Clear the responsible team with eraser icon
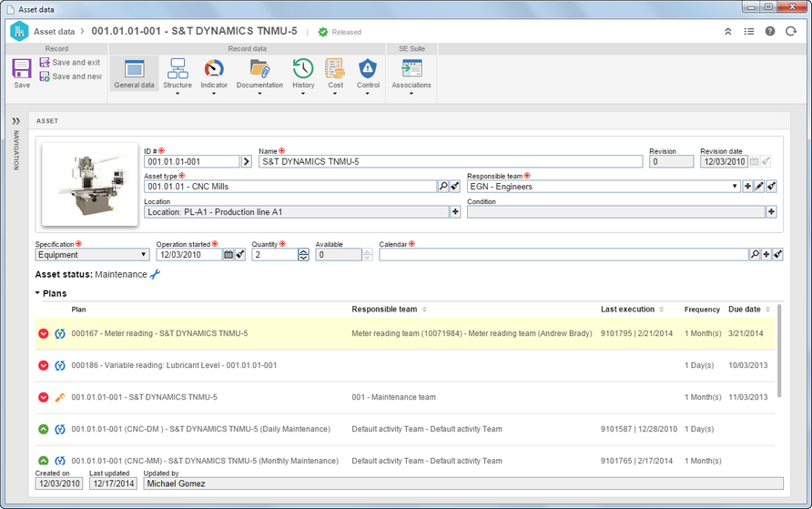The image size is (812, 509). click(771, 187)
